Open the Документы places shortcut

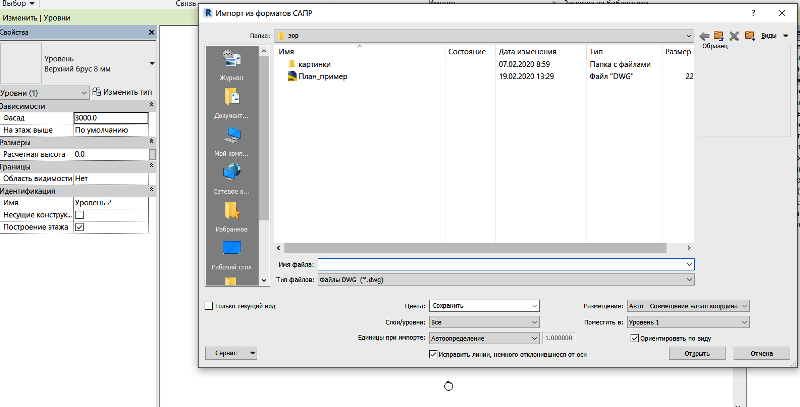coord(232,104)
